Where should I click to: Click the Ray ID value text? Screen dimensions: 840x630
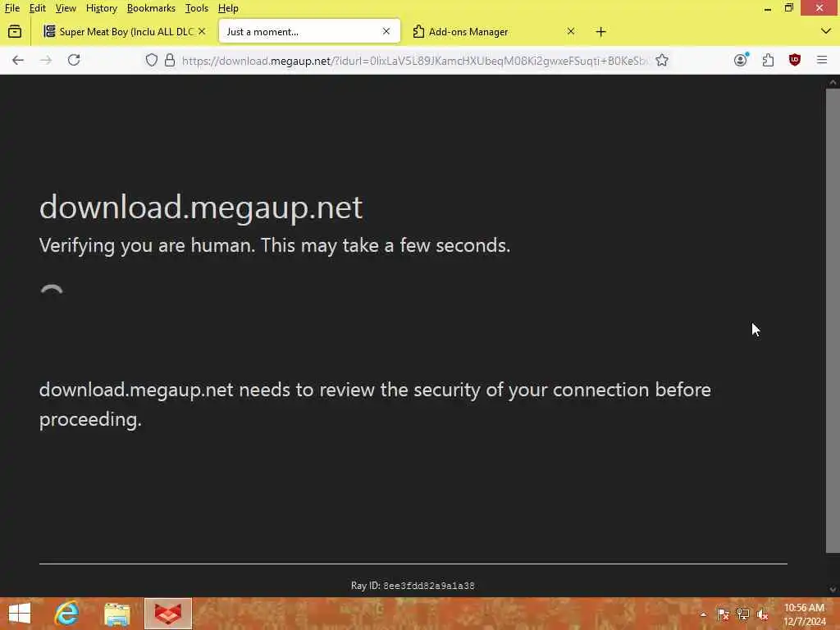[428, 586]
